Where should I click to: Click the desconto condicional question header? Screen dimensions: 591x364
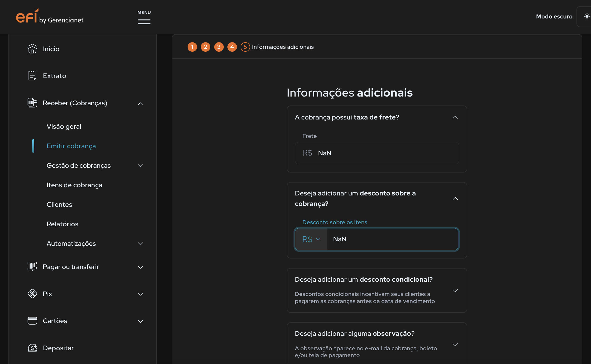pos(364,280)
